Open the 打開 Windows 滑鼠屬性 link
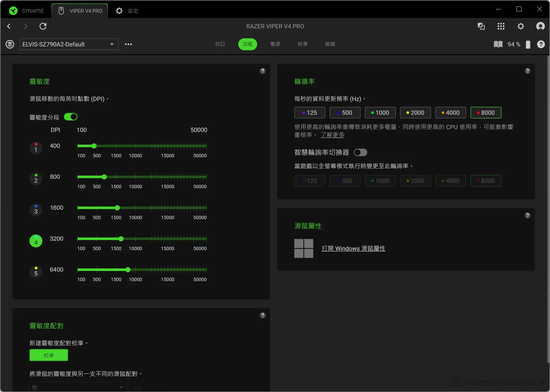Screen dimensions: 550x392 coord(353,248)
